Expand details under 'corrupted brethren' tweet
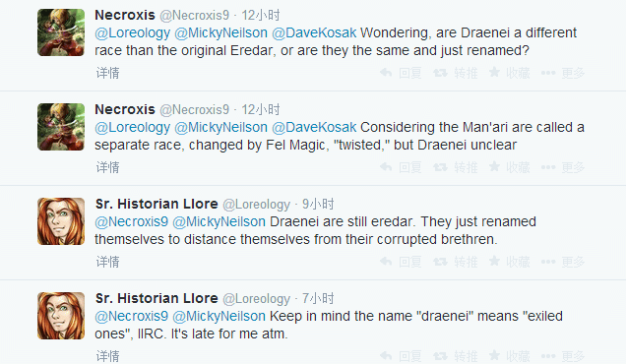This screenshot has height=364, width=626. (x=108, y=262)
